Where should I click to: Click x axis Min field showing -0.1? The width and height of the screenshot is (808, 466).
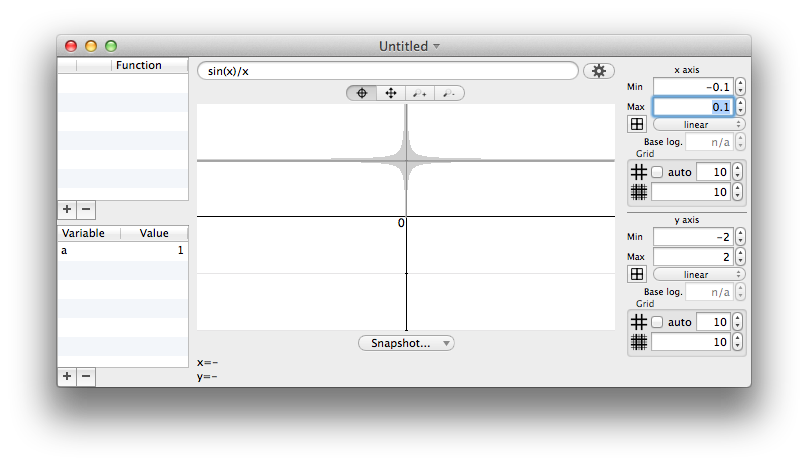coord(693,87)
